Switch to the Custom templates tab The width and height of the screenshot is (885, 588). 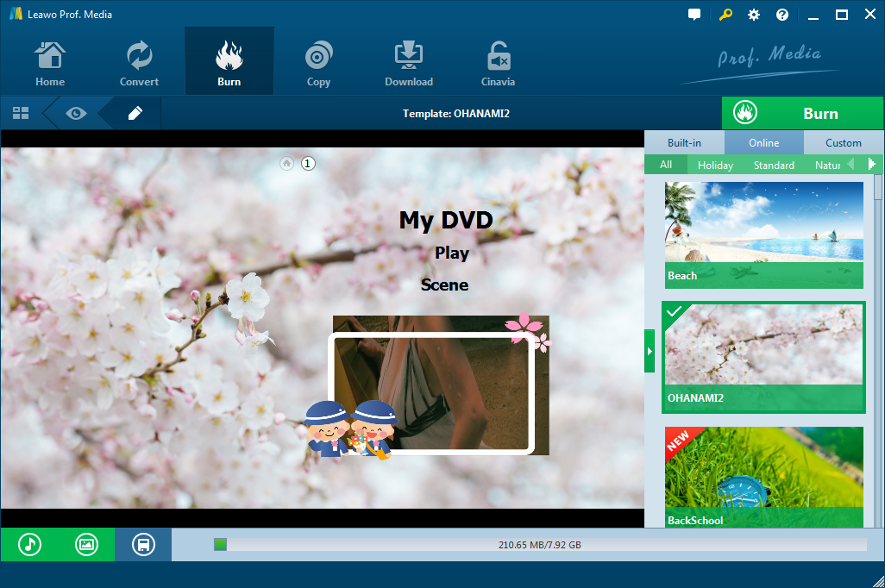click(843, 143)
